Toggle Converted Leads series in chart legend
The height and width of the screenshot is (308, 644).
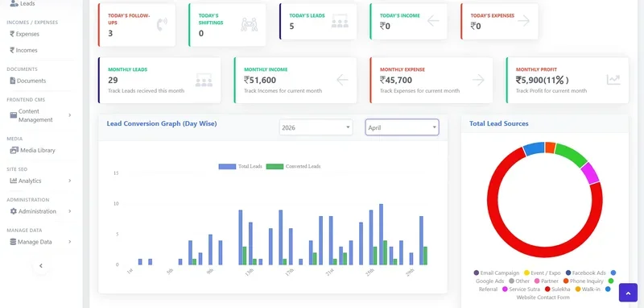click(x=293, y=167)
